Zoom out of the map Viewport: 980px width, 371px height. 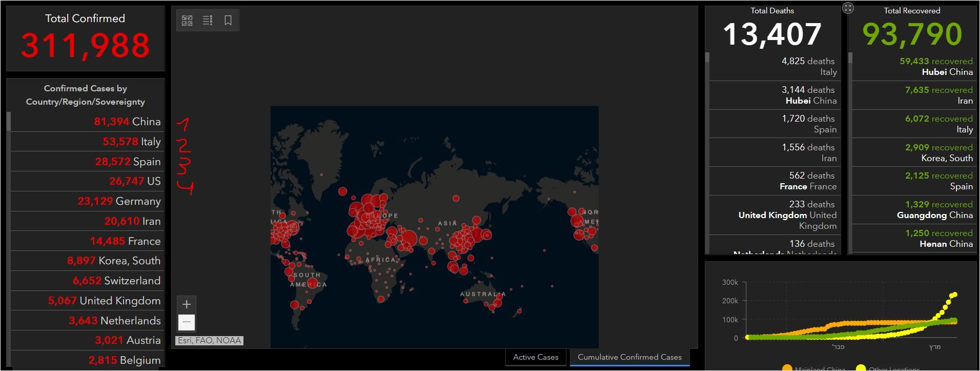(x=187, y=322)
